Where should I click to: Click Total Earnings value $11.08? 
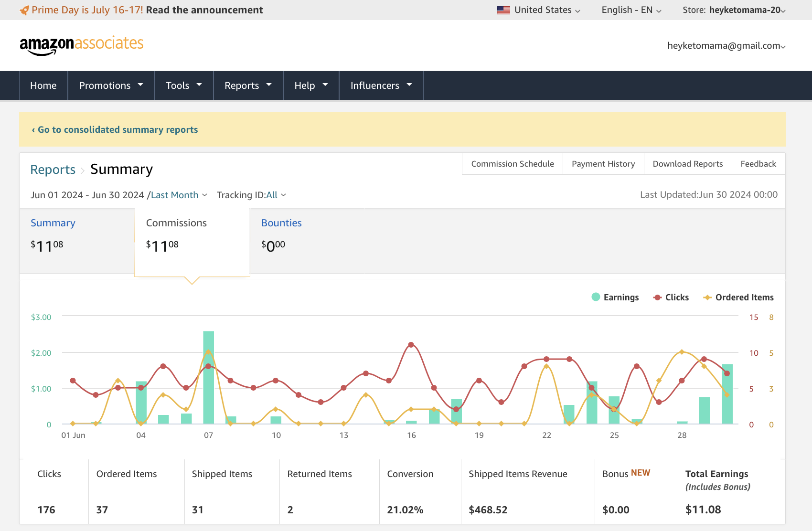tap(703, 510)
